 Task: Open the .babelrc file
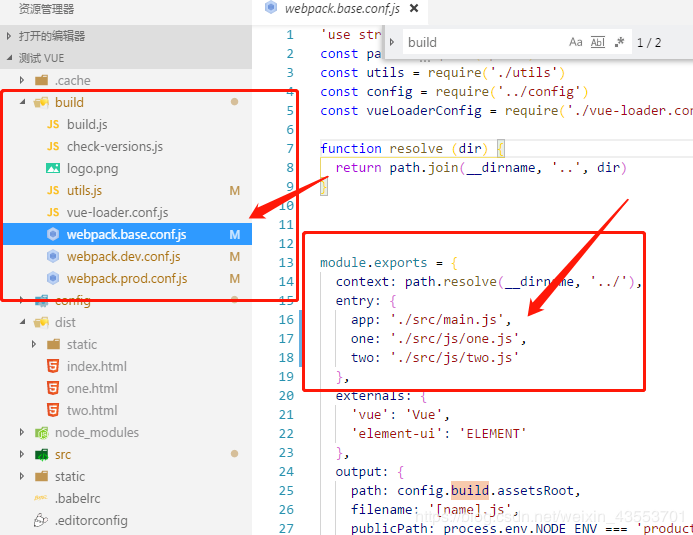78,499
